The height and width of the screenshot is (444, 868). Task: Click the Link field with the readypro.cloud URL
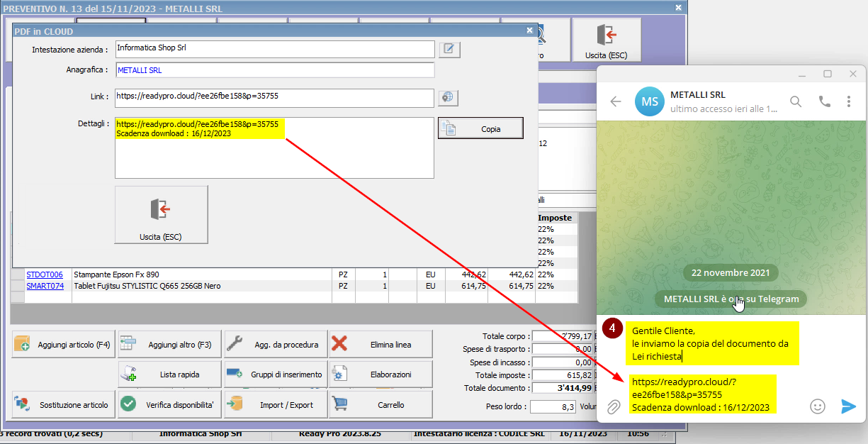coord(274,97)
